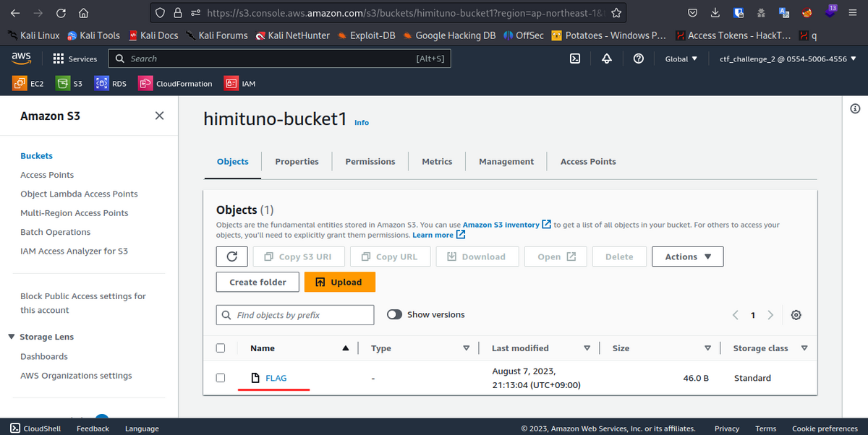This screenshot has width=868, height=435.
Task: Open the Pocket save icon
Action: pos(692,12)
